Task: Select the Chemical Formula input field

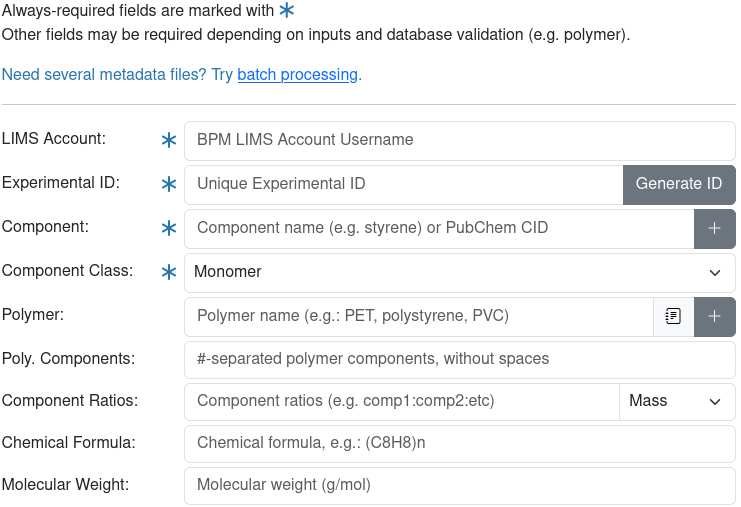Action: pos(459,443)
